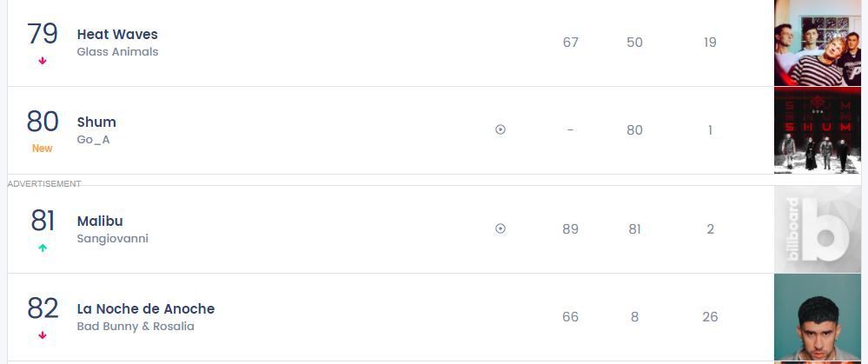Visit the Sangiovanni artist link
The height and width of the screenshot is (364, 868).
(112, 239)
